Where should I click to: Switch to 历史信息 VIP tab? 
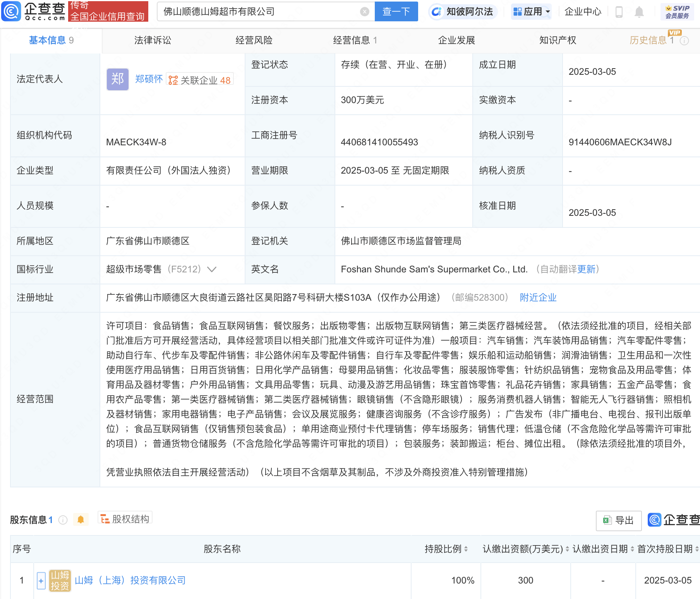pyautogui.click(x=652, y=40)
